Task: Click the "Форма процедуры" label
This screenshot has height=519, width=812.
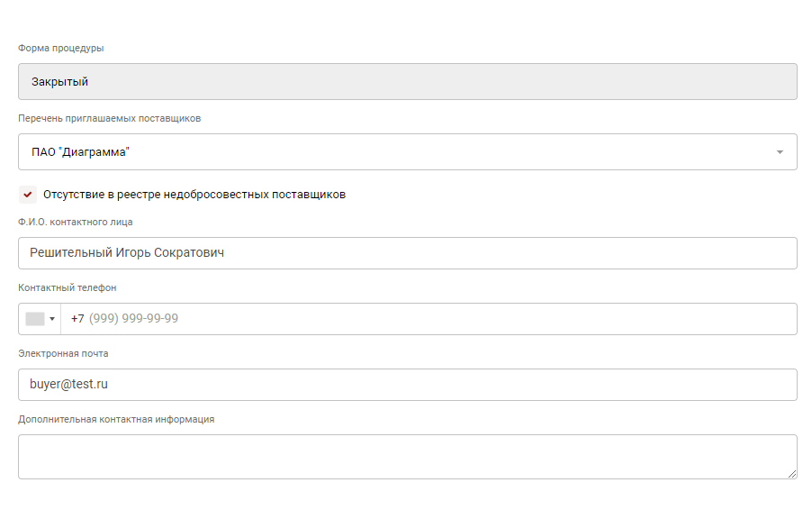Action: (x=60, y=49)
